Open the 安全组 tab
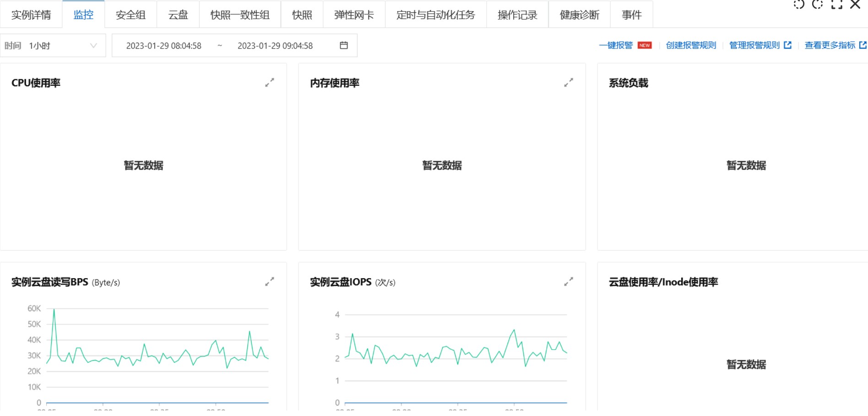The width and height of the screenshot is (868, 416). tap(130, 15)
